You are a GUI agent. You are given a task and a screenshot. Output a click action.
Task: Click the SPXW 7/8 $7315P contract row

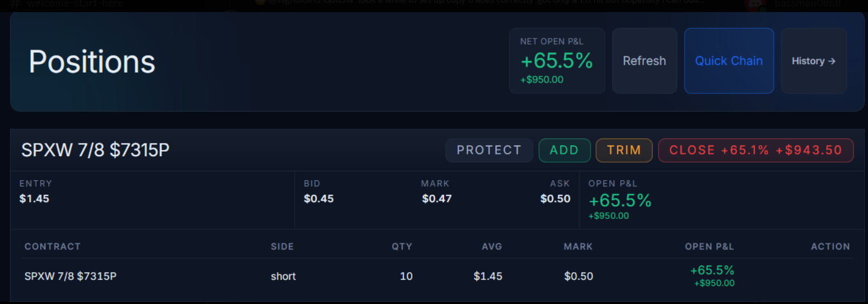tap(437, 277)
